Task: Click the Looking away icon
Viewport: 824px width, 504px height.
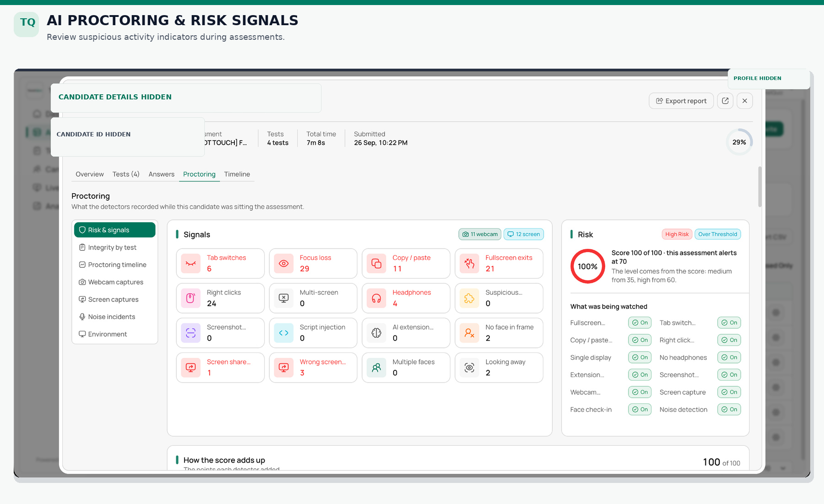Action: pyautogui.click(x=469, y=368)
